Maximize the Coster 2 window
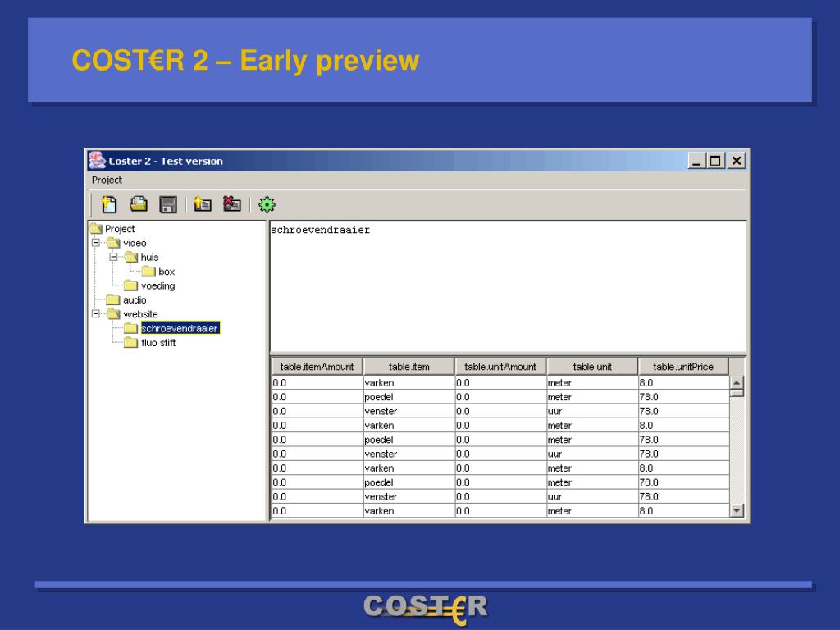 pos(715,161)
